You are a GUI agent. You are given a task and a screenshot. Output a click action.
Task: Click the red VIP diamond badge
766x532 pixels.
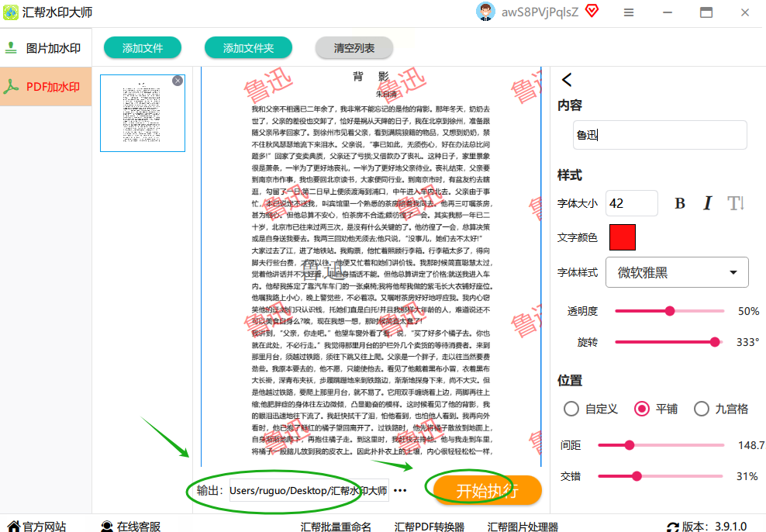[592, 11]
